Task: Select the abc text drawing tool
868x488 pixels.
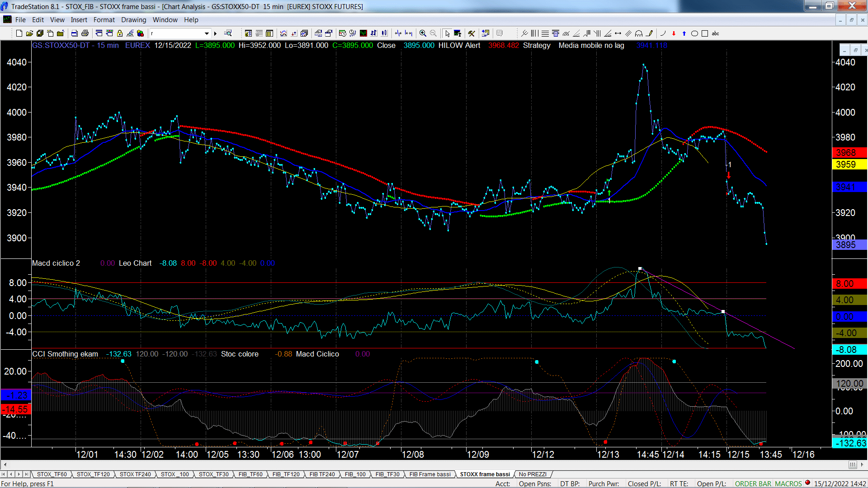Action: tap(715, 33)
